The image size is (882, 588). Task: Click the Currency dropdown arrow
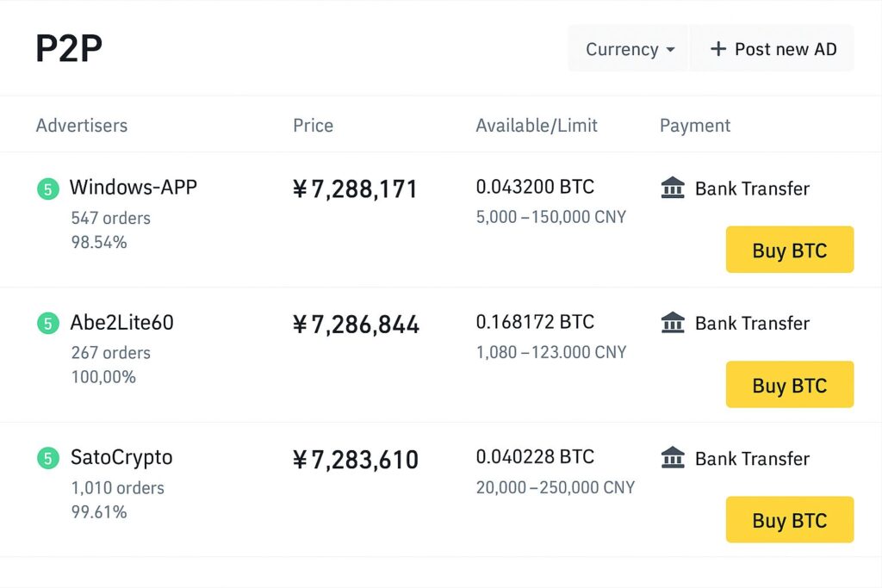click(670, 49)
